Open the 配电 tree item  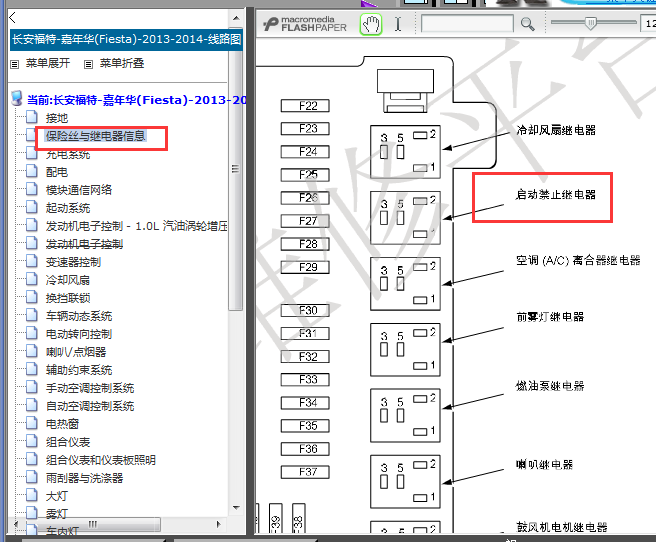tap(57, 172)
